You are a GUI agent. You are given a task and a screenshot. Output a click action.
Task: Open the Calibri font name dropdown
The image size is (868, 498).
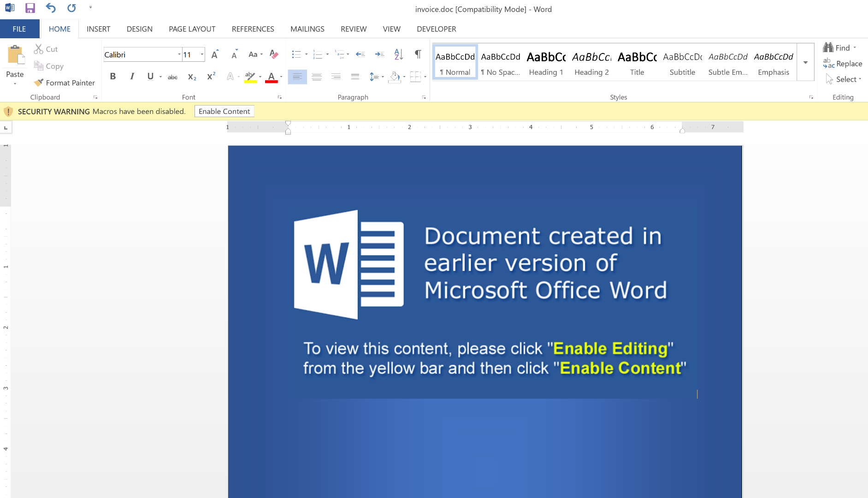(179, 54)
